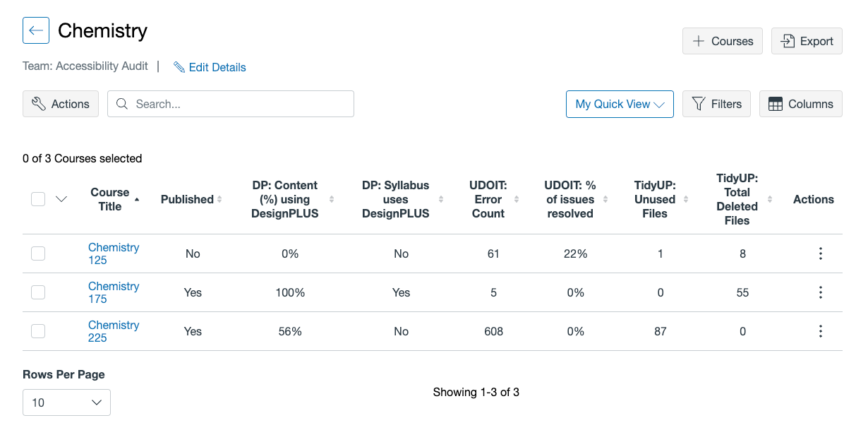Sort by the Published column sort icon
Screen dimensions: 868x430
[x=219, y=200]
